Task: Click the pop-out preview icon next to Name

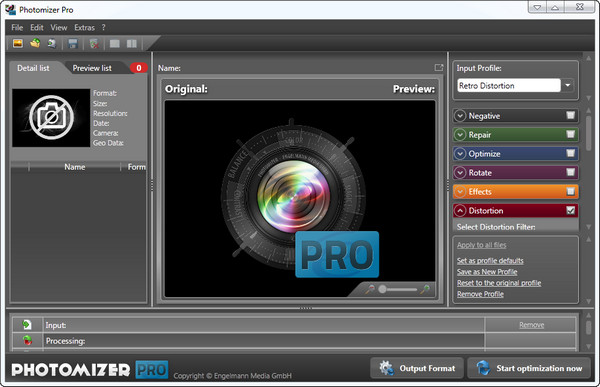Action: pyautogui.click(x=439, y=67)
